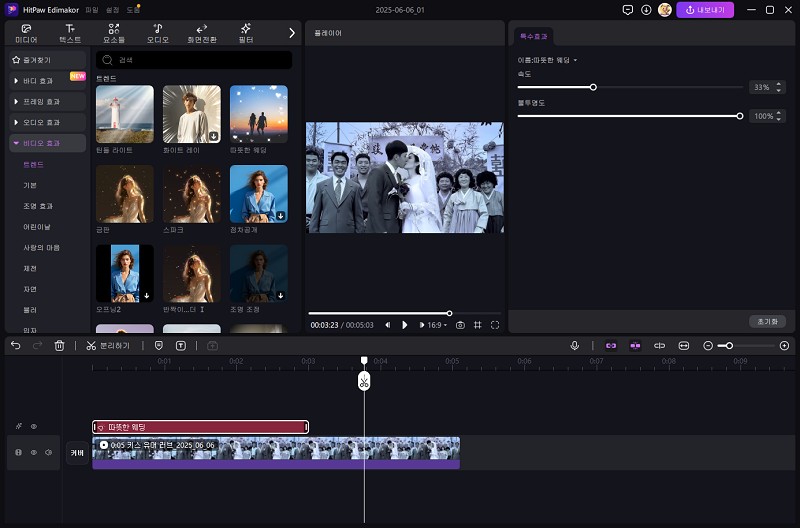800x528 pixels.
Task: Fit timeline to window width icon
Action: tap(684, 346)
